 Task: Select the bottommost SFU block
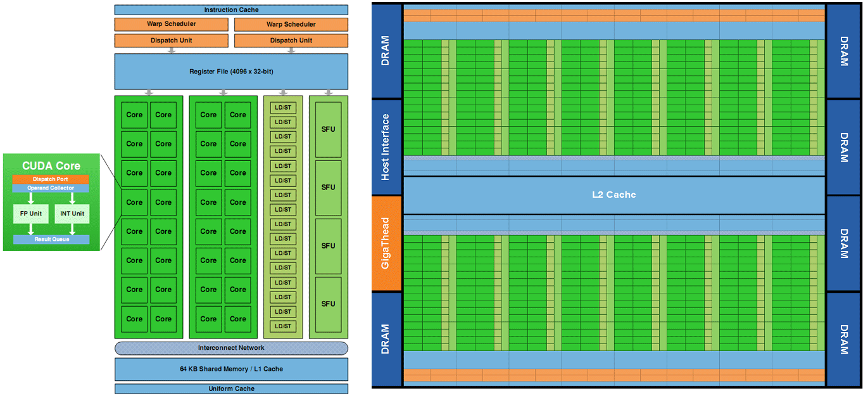click(328, 304)
